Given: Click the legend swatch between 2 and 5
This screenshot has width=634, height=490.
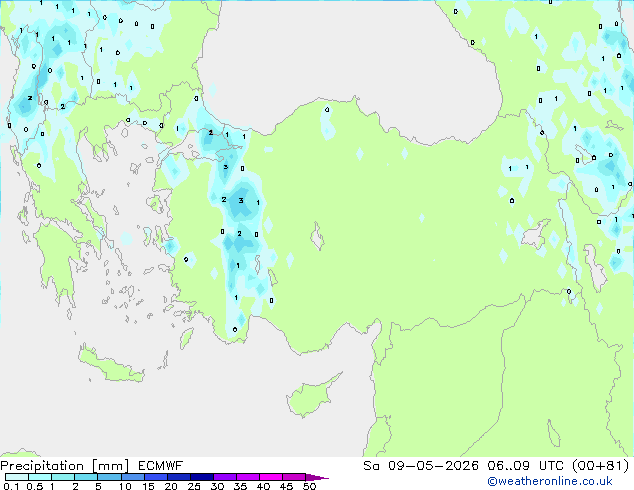Looking at the screenshot, I should click(x=86, y=477).
